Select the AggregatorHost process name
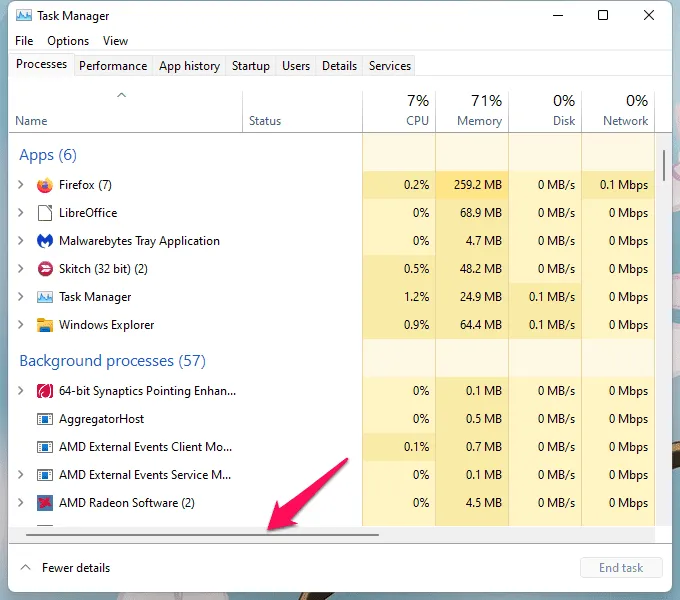 tap(101, 419)
